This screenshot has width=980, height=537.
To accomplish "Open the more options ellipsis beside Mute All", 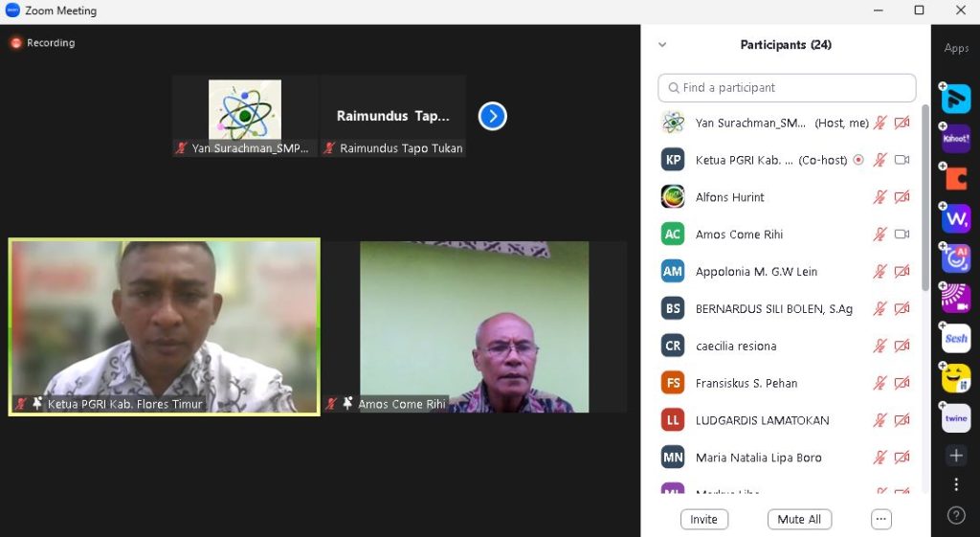I will click(x=881, y=519).
